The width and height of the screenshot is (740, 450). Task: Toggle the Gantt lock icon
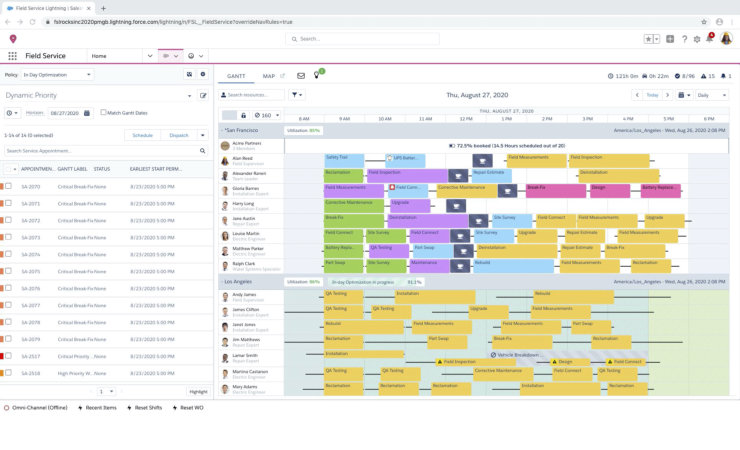coord(244,115)
